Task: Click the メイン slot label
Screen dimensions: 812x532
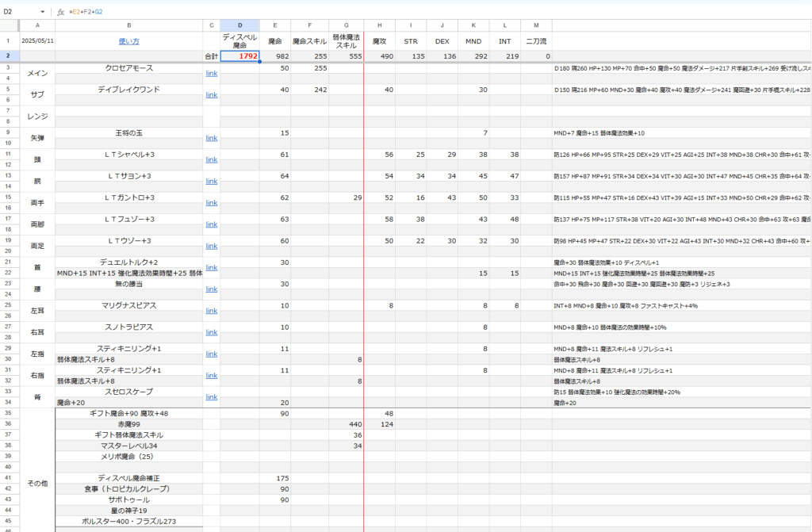Action: click(37, 74)
